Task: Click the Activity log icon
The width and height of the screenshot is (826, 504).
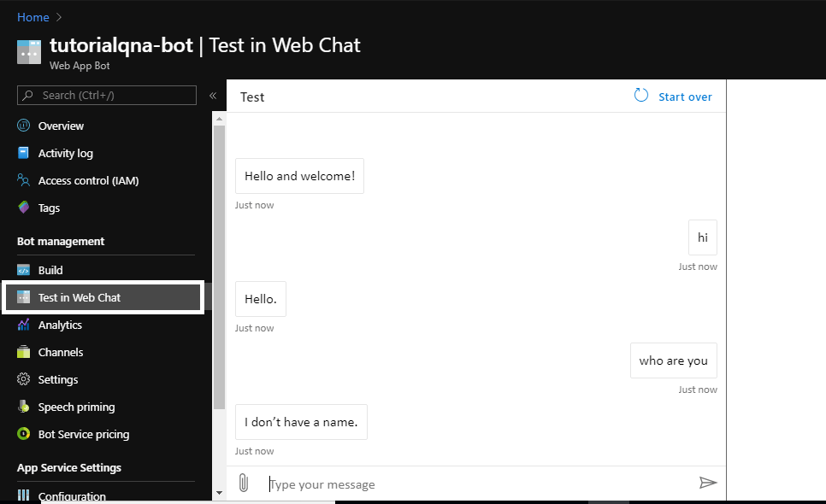Action: point(23,153)
